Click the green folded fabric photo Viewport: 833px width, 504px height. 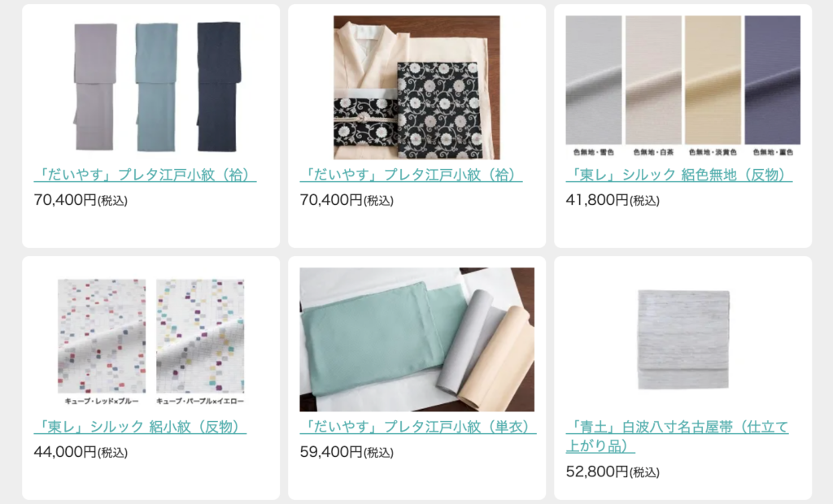tap(417, 339)
